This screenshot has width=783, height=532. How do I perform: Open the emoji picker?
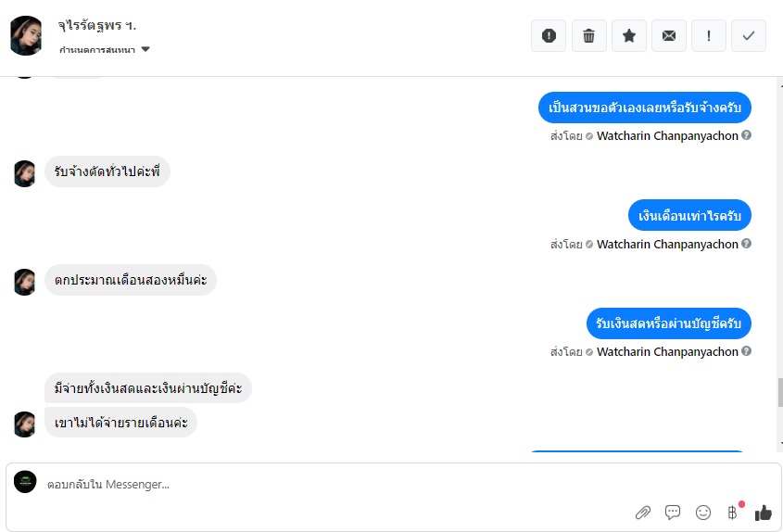(703, 513)
